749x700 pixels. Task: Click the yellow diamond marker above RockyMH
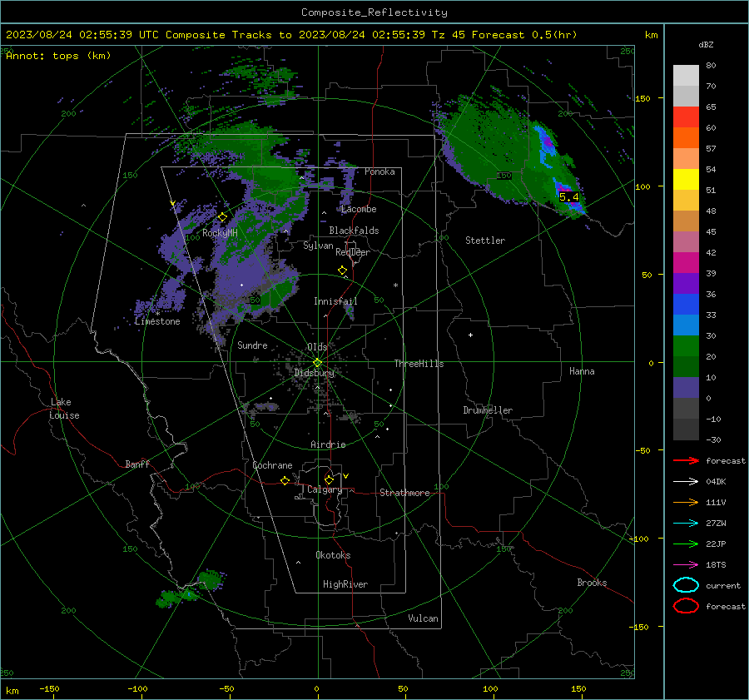tap(222, 217)
